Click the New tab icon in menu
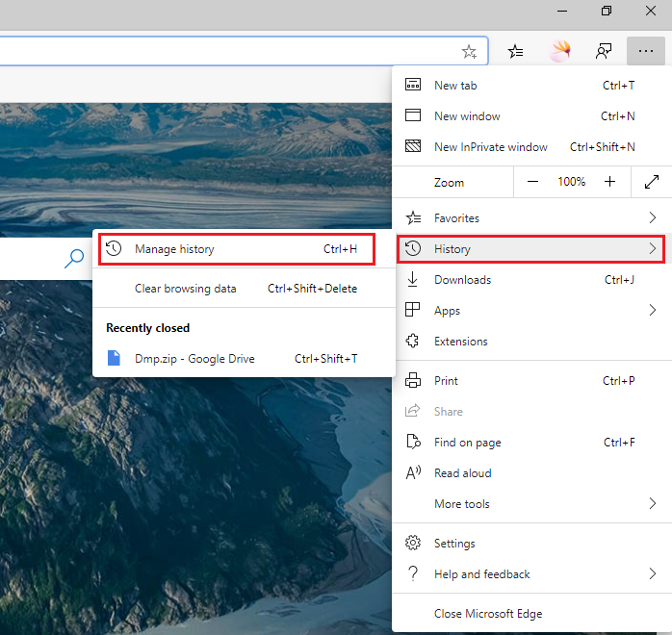The image size is (672, 635). coord(413,85)
